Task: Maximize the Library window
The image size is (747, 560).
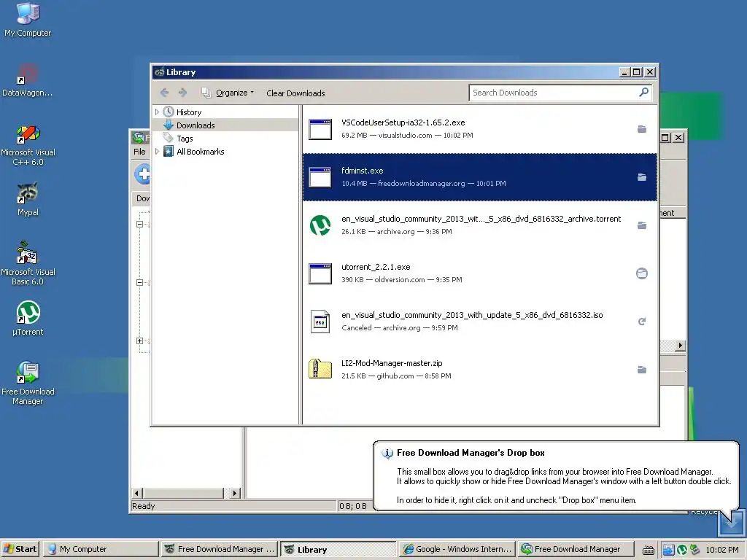Action: (637, 72)
